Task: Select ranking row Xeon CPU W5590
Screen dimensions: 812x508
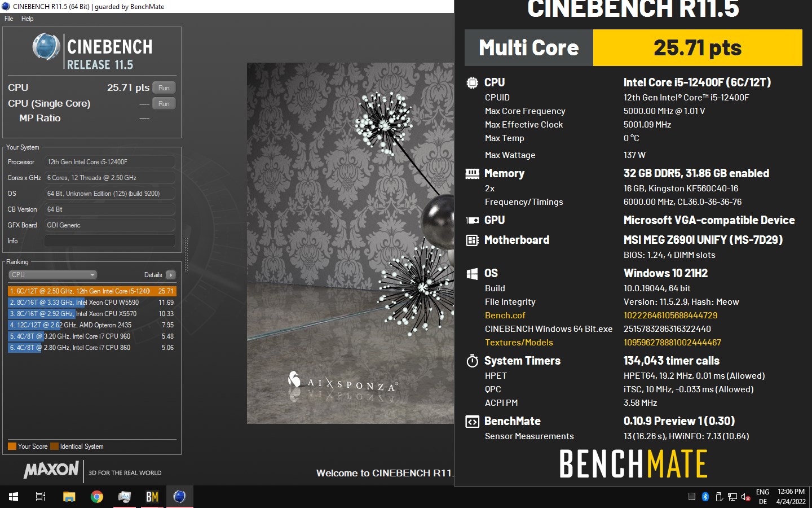Action: (x=92, y=303)
